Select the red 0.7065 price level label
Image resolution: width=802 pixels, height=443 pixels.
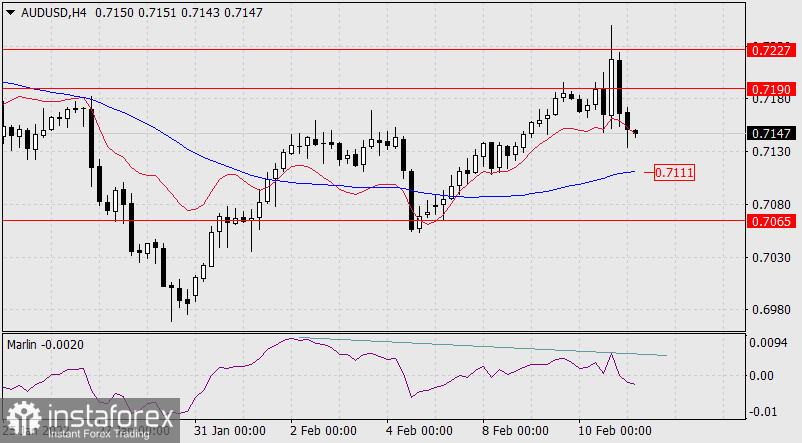point(771,220)
